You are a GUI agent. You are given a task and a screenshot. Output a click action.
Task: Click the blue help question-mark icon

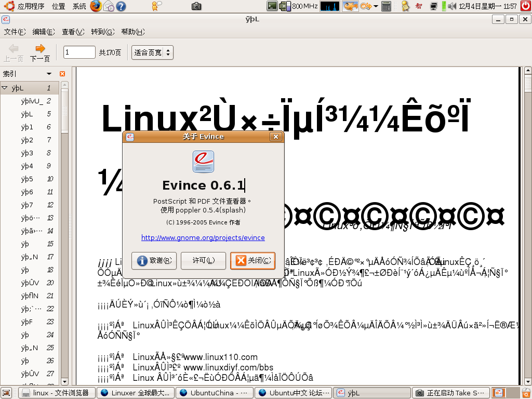121,6
